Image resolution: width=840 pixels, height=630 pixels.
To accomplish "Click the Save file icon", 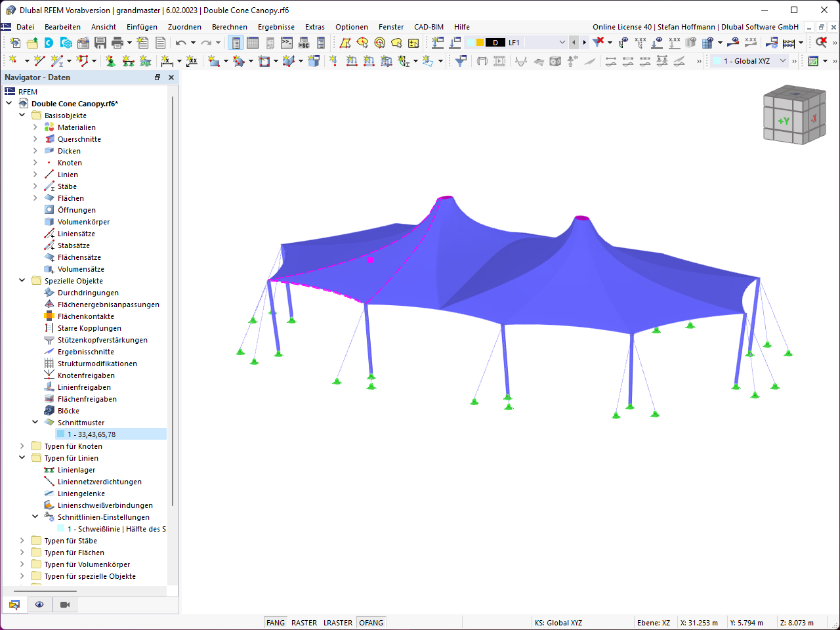I will point(100,43).
